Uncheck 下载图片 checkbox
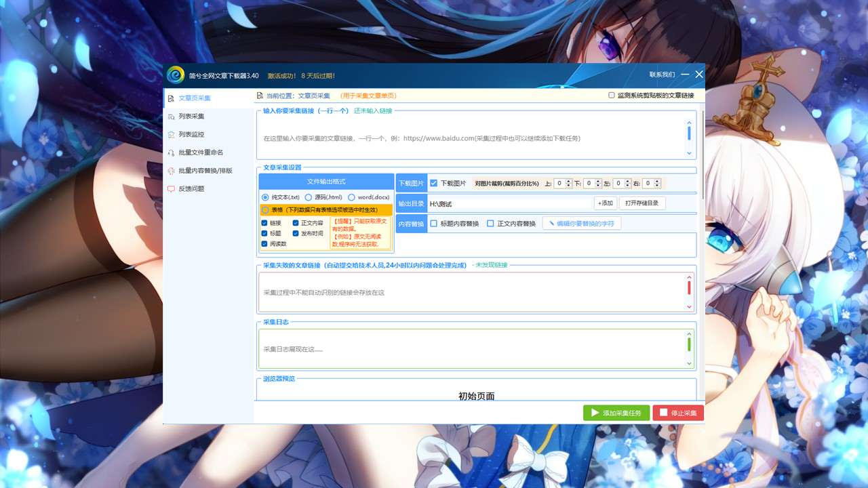 tap(434, 183)
